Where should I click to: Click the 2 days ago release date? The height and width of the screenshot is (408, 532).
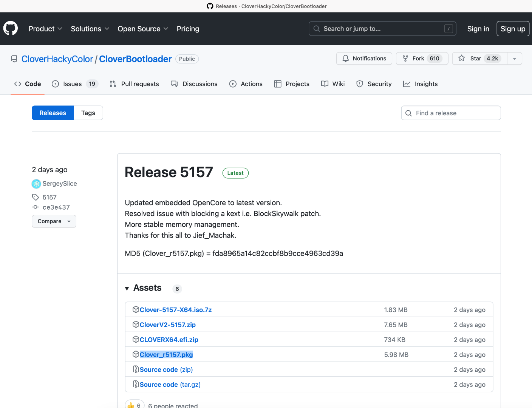[x=50, y=170]
